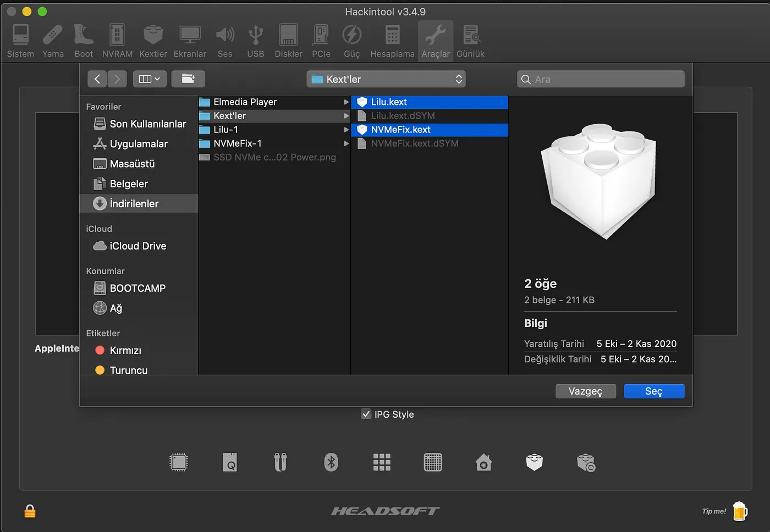Image resolution: width=770 pixels, height=532 pixels.
Task: Click the Vazgeç cancel button
Action: click(585, 391)
